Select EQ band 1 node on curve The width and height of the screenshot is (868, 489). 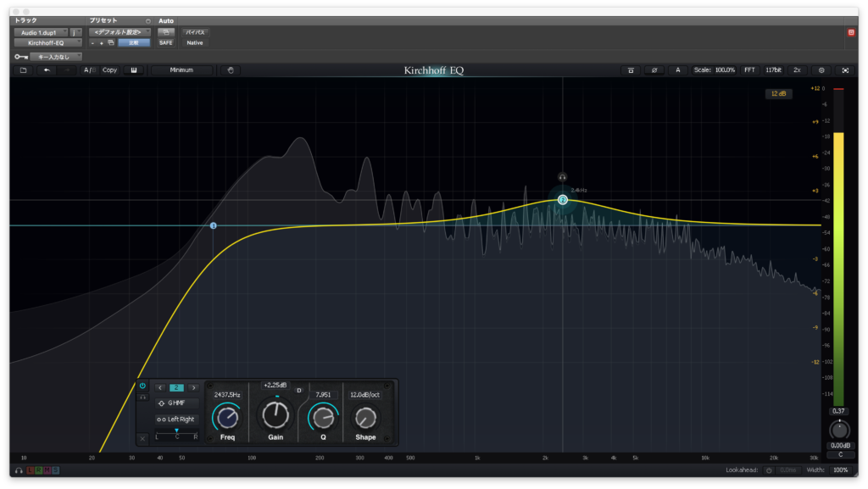213,225
